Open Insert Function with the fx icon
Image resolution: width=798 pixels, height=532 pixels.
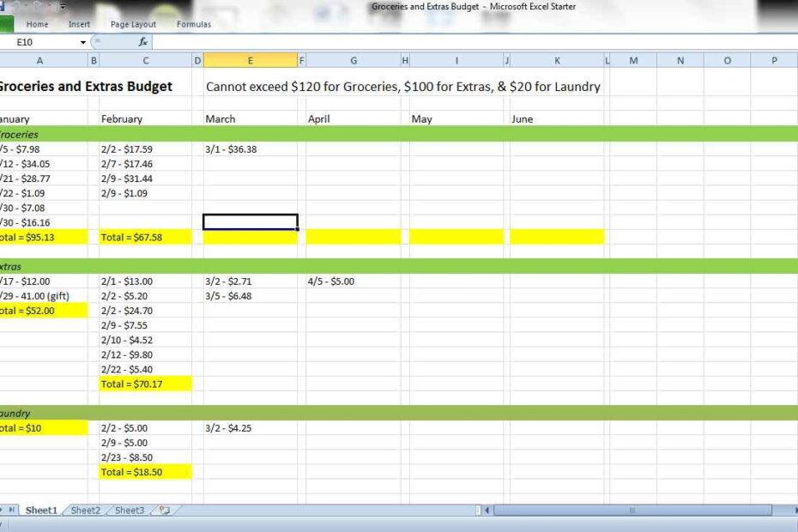pos(143,41)
